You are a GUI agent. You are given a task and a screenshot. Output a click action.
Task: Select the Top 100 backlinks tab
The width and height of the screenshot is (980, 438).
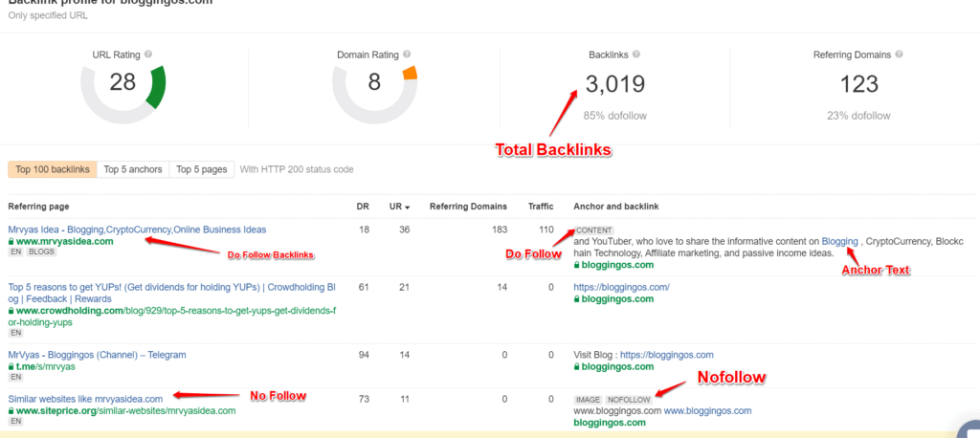tap(53, 169)
